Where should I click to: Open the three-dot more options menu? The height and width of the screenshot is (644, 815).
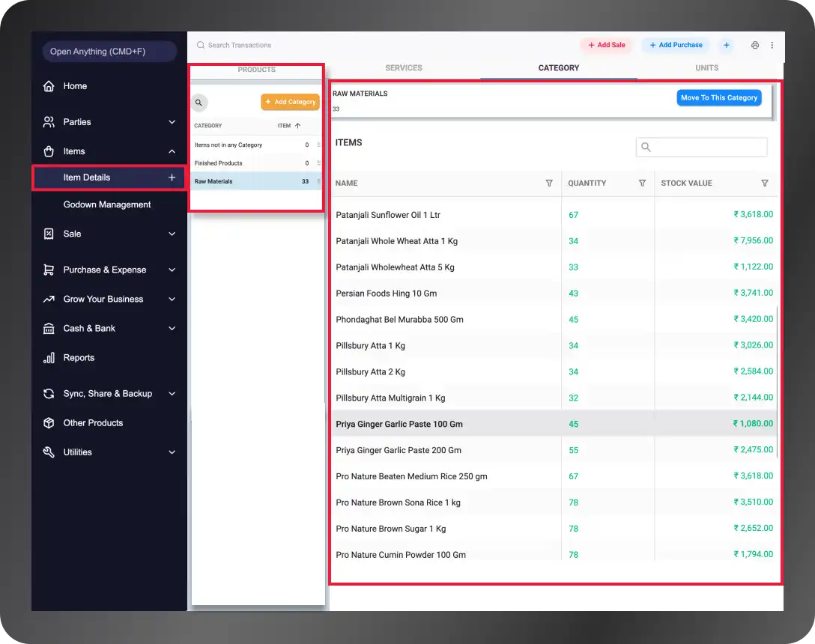(772, 45)
